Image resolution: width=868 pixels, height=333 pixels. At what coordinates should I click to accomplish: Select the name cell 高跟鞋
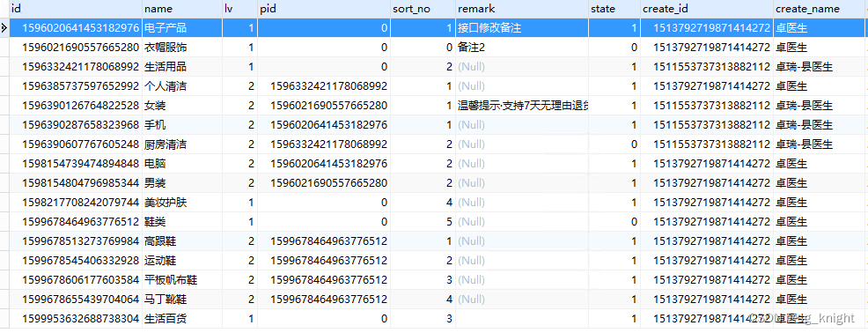click(182, 241)
